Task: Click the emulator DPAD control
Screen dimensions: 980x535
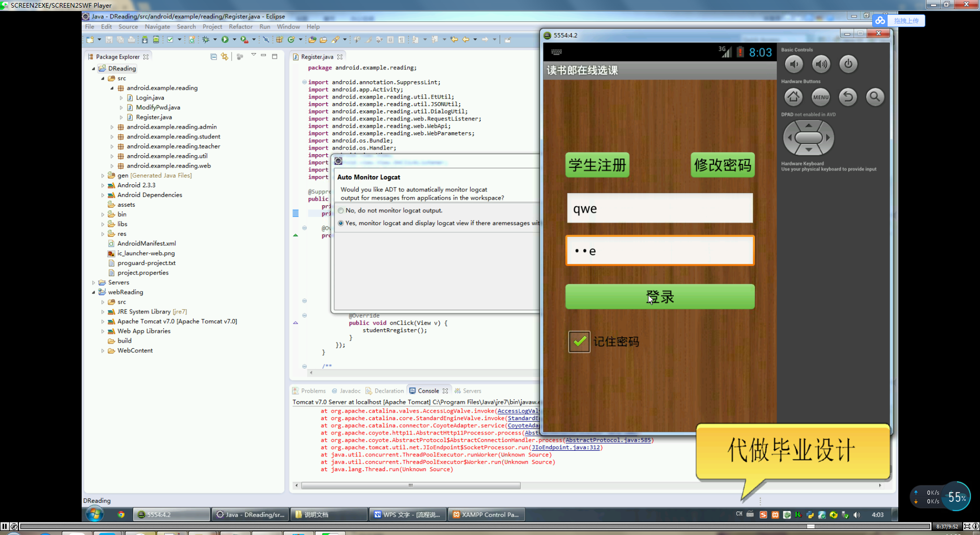Action: pyautogui.click(x=808, y=138)
